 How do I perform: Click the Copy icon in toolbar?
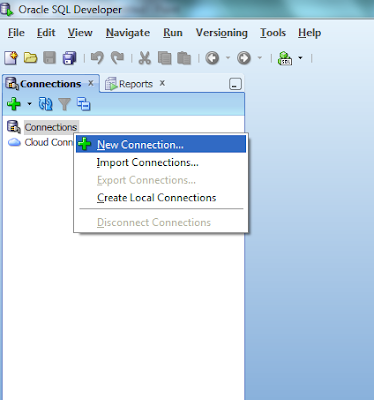pyautogui.click(x=164, y=58)
